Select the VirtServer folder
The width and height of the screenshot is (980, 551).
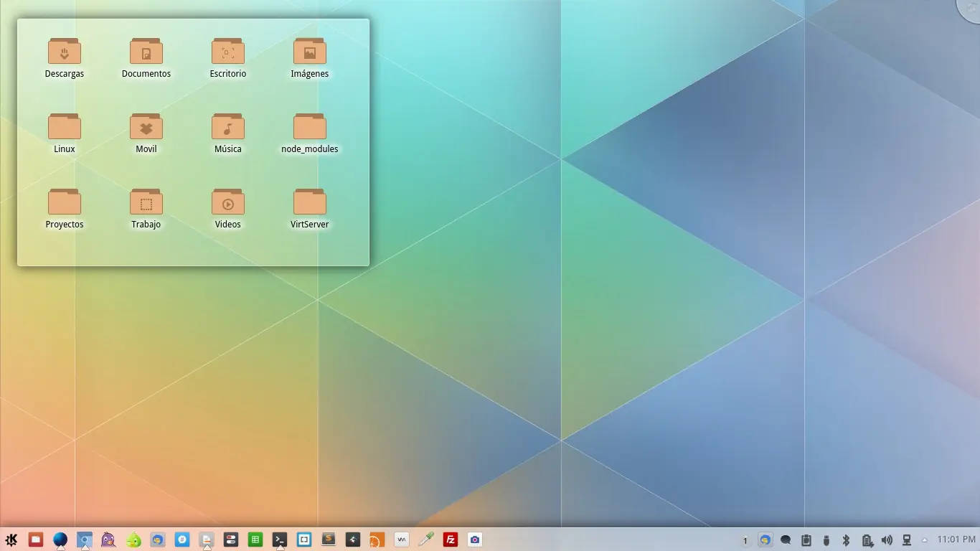click(x=310, y=209)
